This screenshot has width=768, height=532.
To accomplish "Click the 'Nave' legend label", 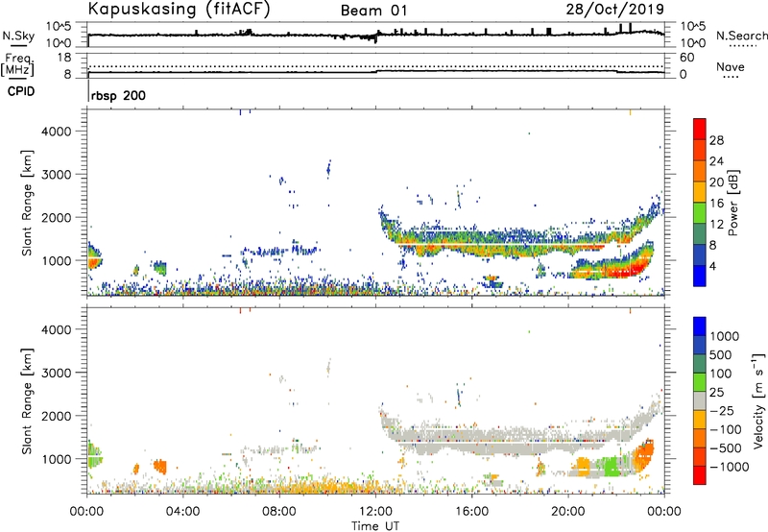I will click(x=730, y=67).
